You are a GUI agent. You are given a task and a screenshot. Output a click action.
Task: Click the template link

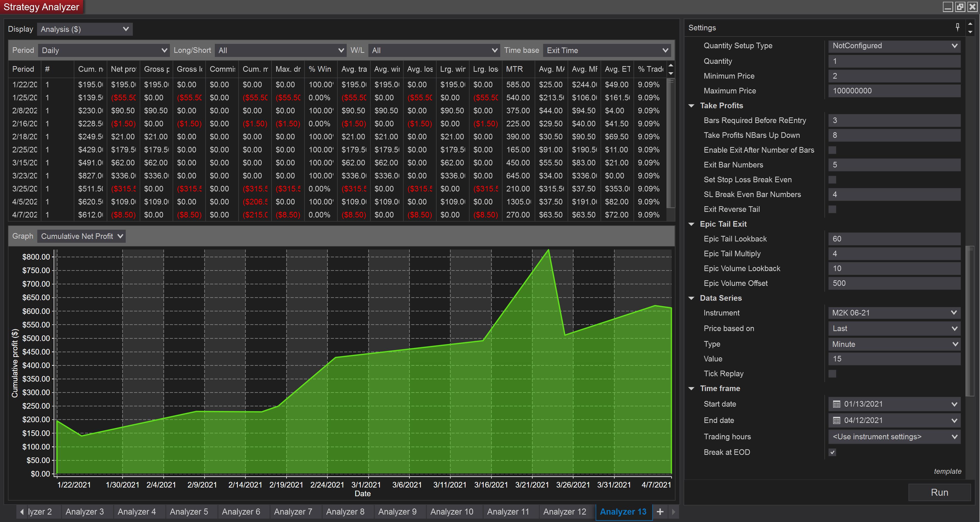tap(947, 471)
